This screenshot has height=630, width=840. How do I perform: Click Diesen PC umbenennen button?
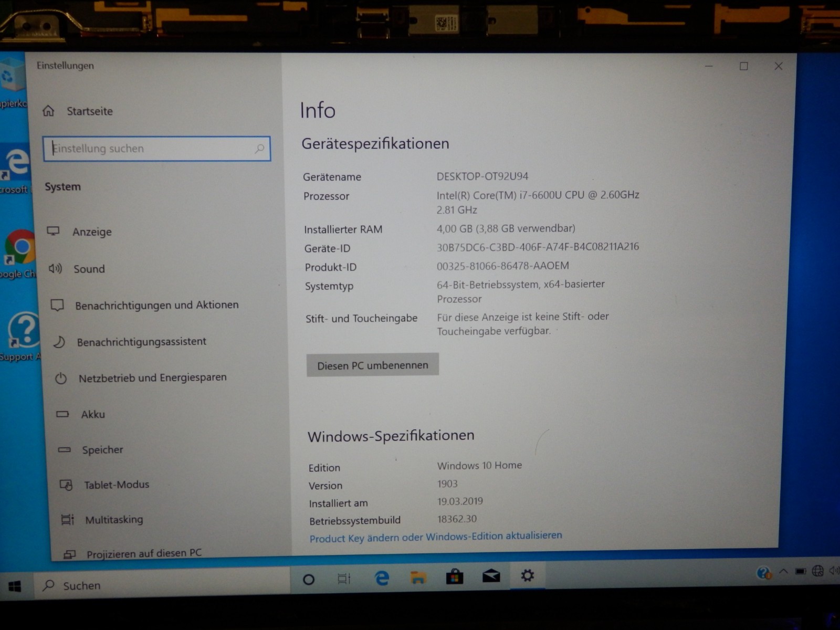click(373, 365)
